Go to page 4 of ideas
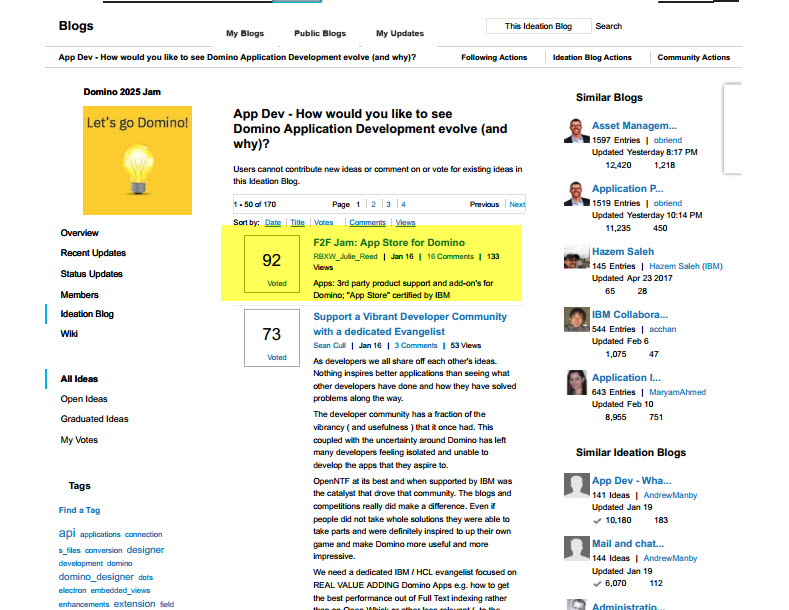 point(404,204)
